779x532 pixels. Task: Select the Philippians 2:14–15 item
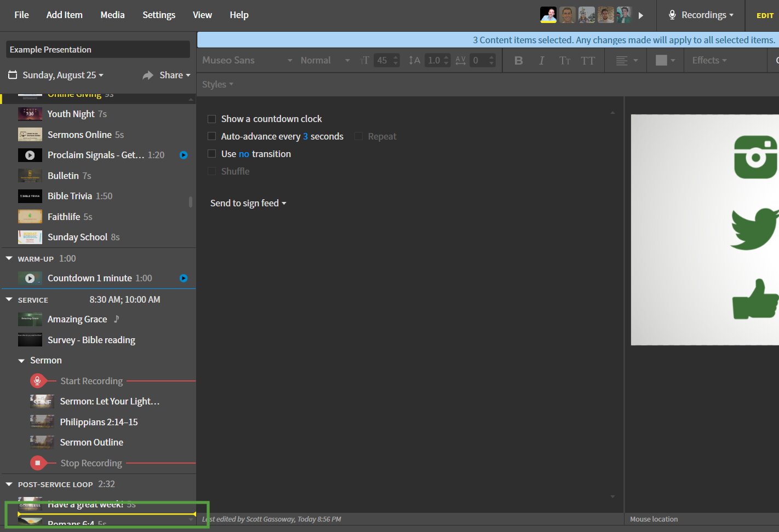(98, 422)
